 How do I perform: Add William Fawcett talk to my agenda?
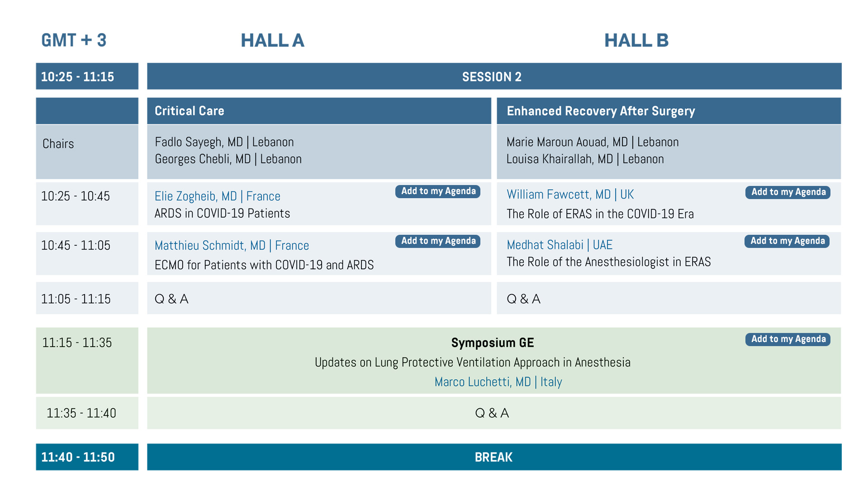coord(787,192)
